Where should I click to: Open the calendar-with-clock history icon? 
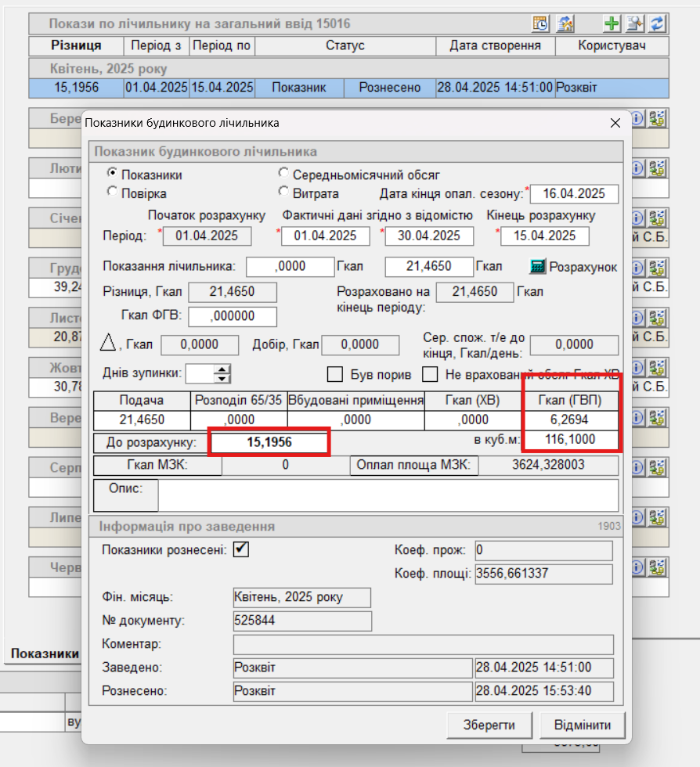tap(540, 24)
